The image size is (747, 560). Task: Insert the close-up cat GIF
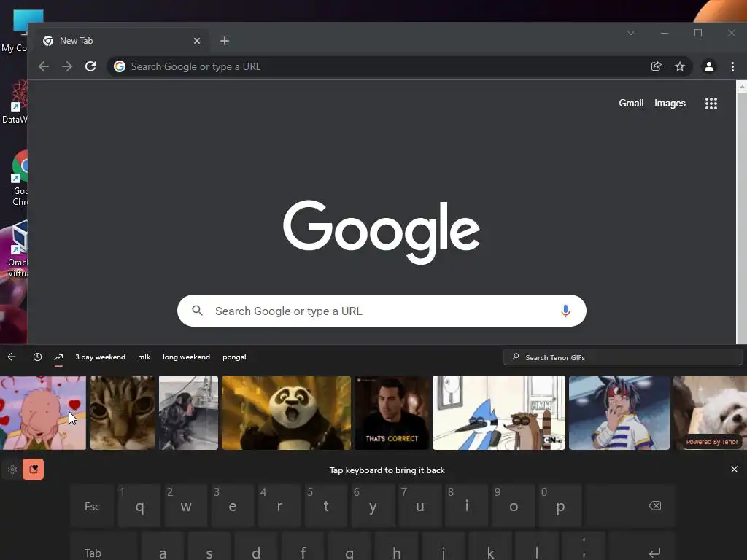123,413
